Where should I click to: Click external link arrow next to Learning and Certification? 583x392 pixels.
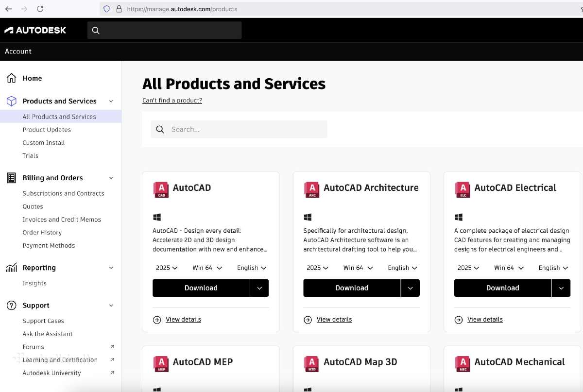click(x=112, y=359)
